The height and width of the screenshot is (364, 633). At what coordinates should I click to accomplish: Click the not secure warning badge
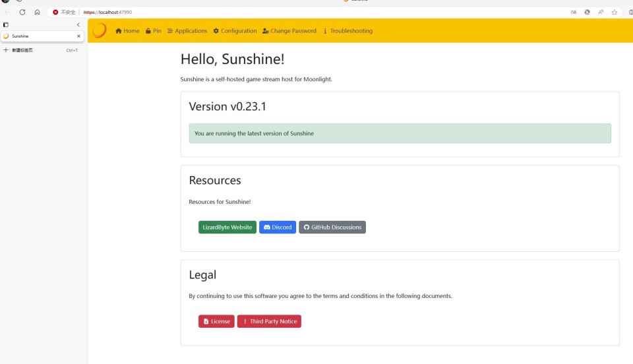tap(64, 12)
